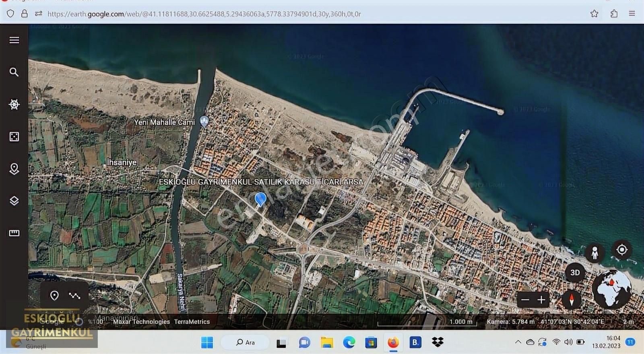644x354 pixels.
Task: Open the site permissions icon
Action: pos(39,14)
